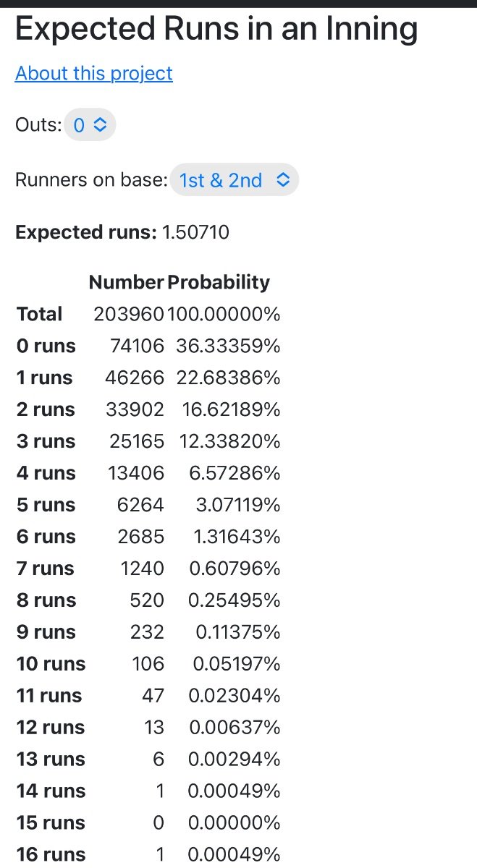Viewport: 477px width, 868px height.
Task: Click the 0.05197% value for 10 runs
Action: pyautogui.click(x=237, y=664)
